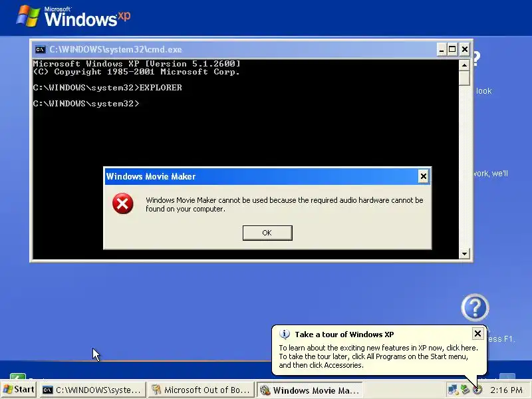The height and width of the screenshot is (399, 532).
Task: Click the 'Take a tour of Windows XP' balloon text
Action: pos(344,334)
